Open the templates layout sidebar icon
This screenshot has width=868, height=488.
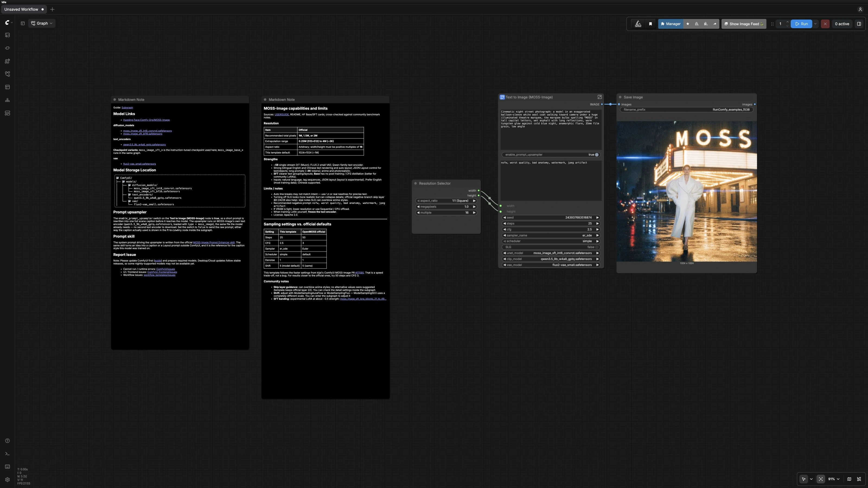(x=7, y=87)
